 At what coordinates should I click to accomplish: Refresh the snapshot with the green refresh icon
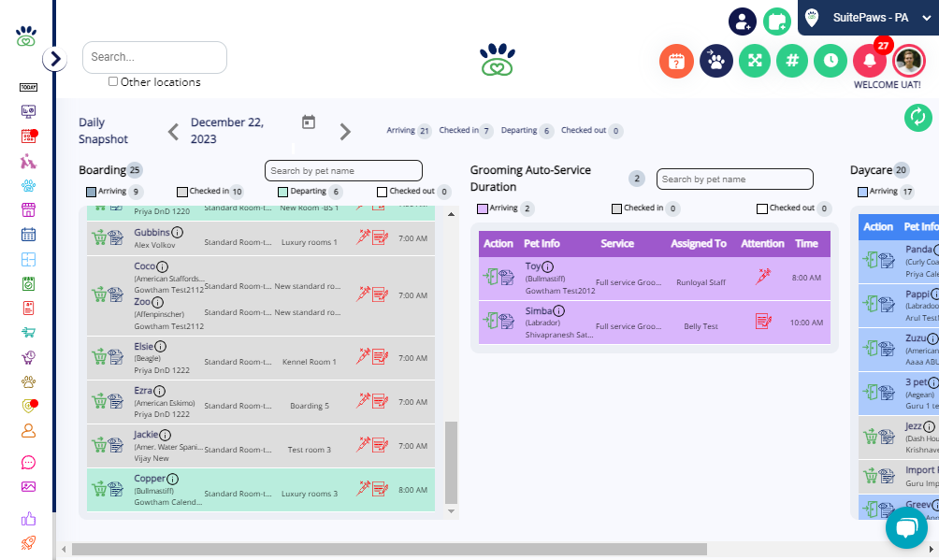[x=918, y=117]
